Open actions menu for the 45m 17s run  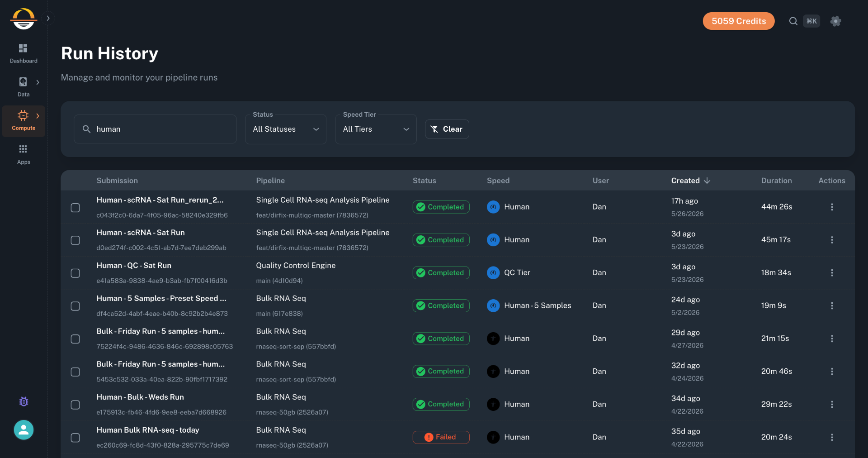click(x=832, y=240)
